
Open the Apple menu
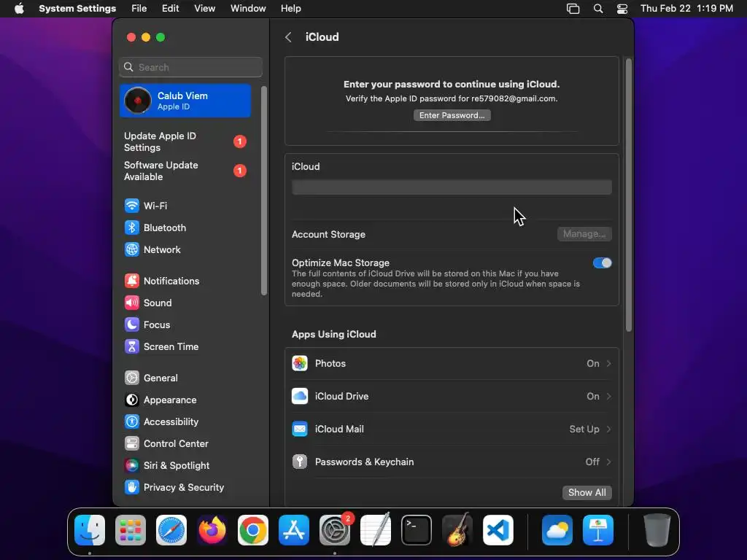(19, 9)
